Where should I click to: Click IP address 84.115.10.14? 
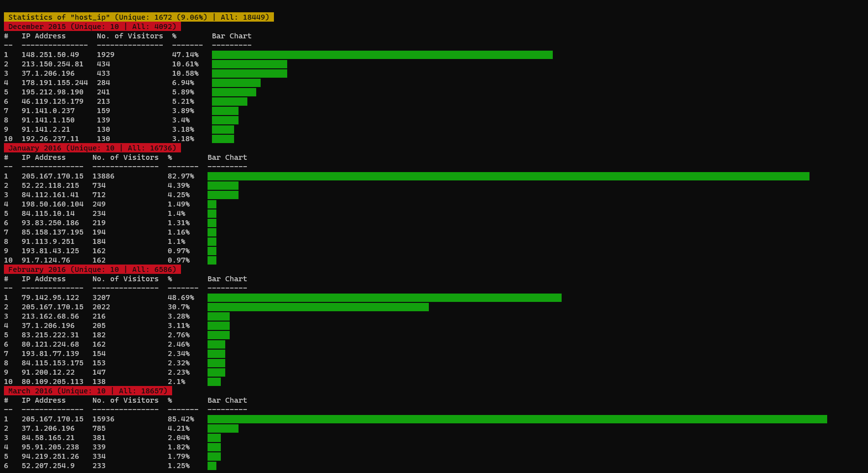tap(48, 213)
